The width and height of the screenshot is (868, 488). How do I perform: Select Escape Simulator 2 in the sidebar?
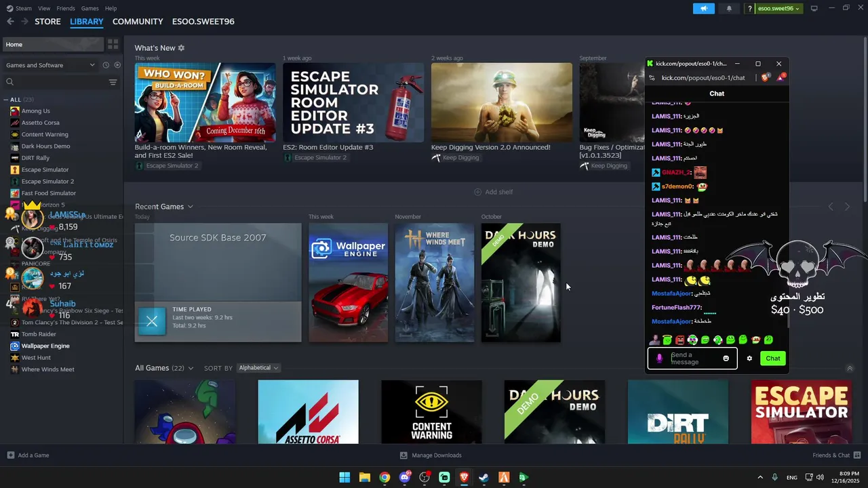click(47, 182)
